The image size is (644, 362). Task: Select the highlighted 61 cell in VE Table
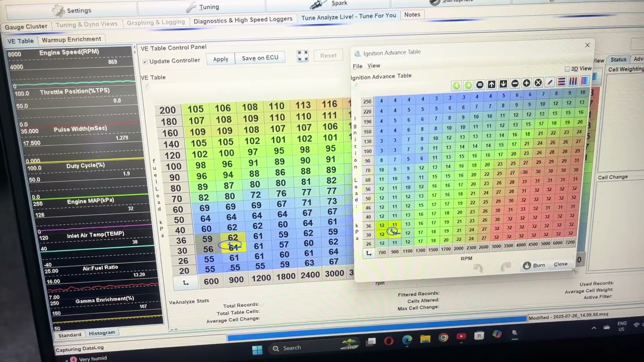click(233, 247)
